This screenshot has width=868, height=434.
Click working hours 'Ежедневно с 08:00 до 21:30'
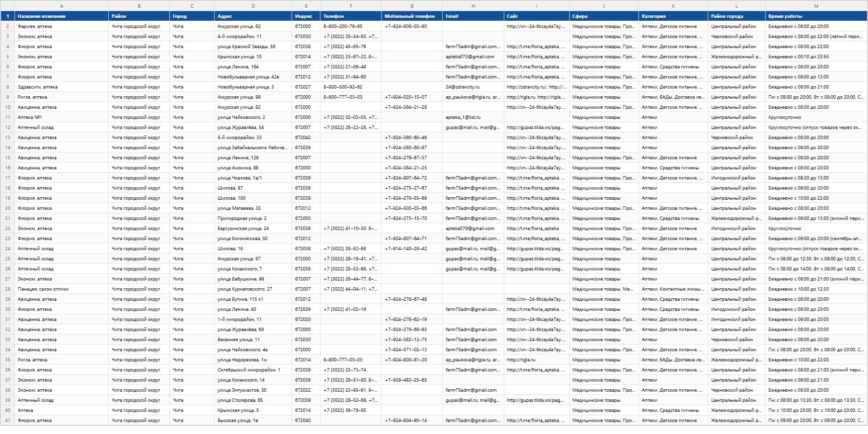pos(816,380)
